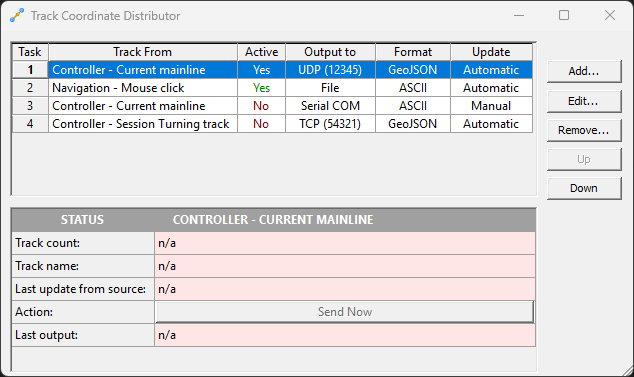Image resolution: width=634 pixels, height=377 pixels.
Task: Click the GeoJSON format in task 1
Action: (x=413, y=70)
